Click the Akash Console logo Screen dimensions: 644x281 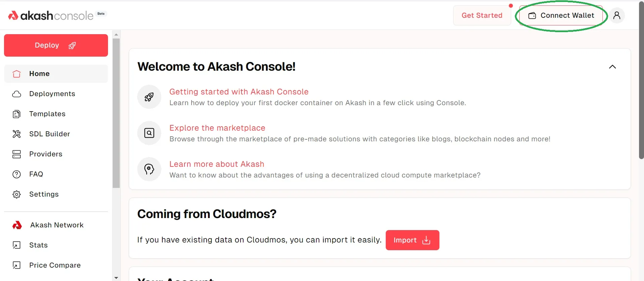pos(51,15)
